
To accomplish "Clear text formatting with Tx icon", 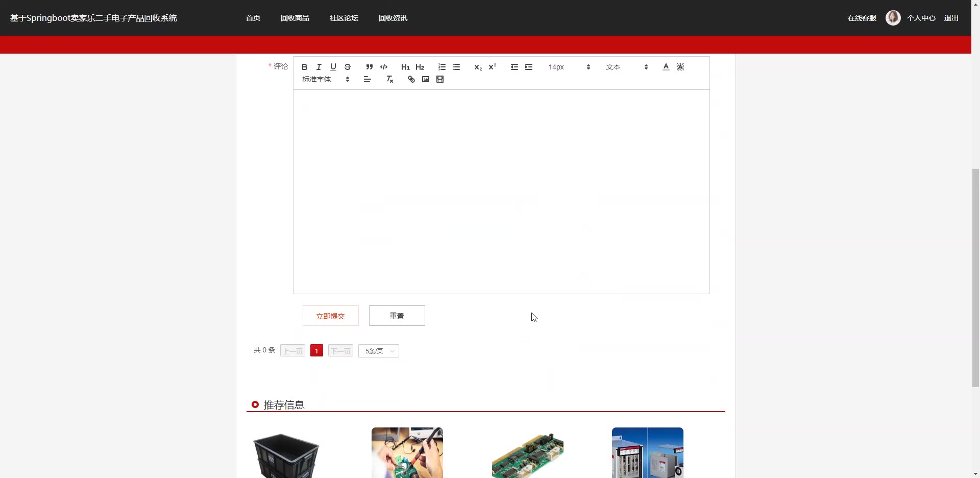I will click(x=389, y=79).
